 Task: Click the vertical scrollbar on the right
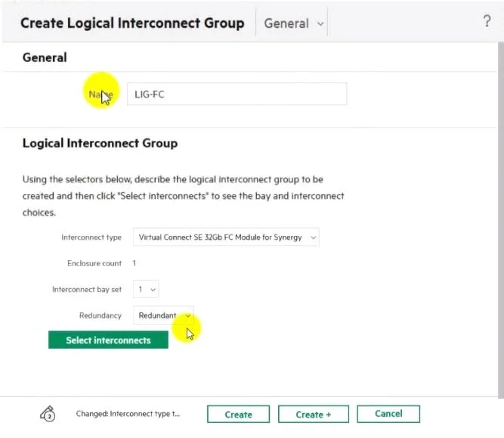pos(501,220)
